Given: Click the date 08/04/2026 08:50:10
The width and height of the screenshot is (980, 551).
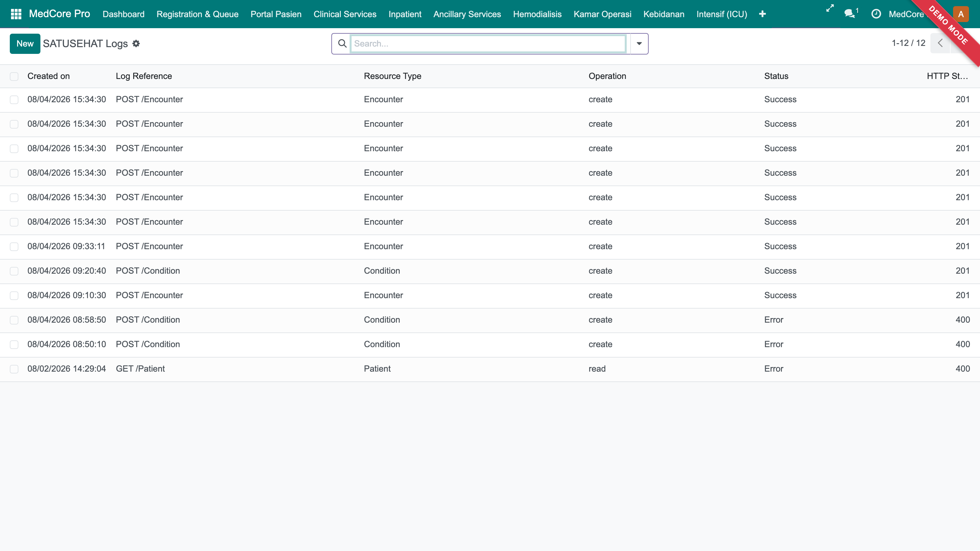Looking at the screenshot, I should (x=66, y=344).
